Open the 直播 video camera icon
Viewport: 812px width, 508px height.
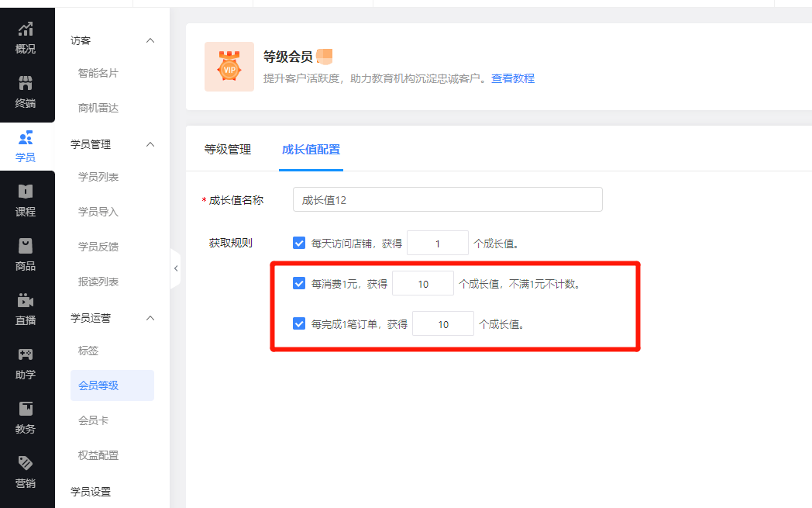26,300
